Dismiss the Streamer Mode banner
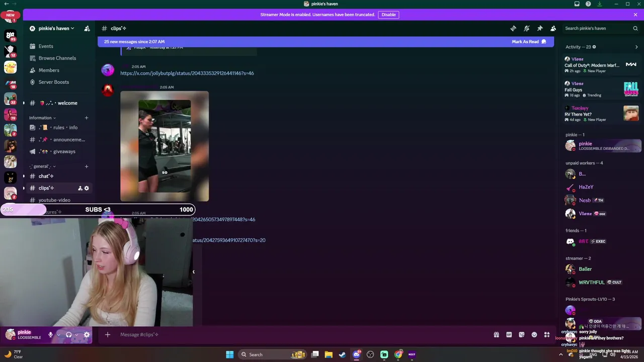The height and width of the screenshot is (362, 644). tap(635, 15)
